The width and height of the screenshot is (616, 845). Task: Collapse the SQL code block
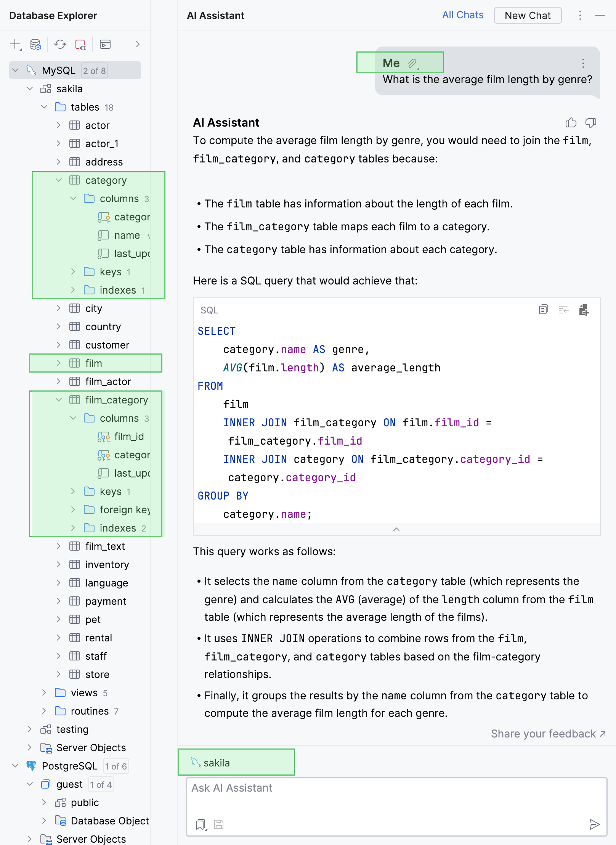pos(396,529)
